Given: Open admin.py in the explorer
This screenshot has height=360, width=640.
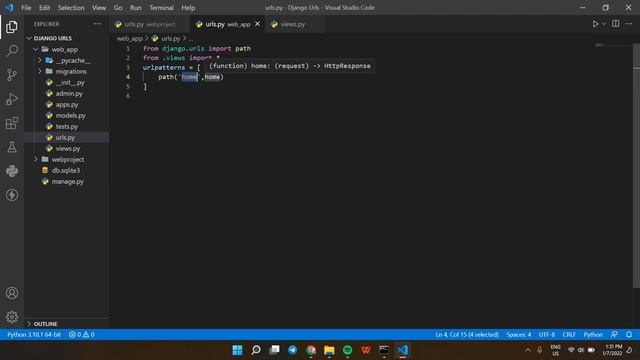Looking at the screenshot, I should (69, 93).
